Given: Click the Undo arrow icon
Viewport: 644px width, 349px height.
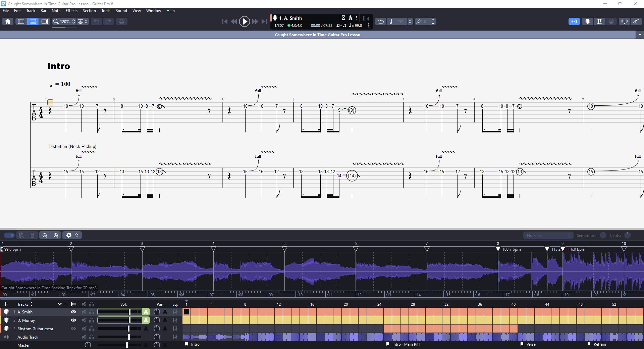Looking at the screenshot, I should 97,21.
